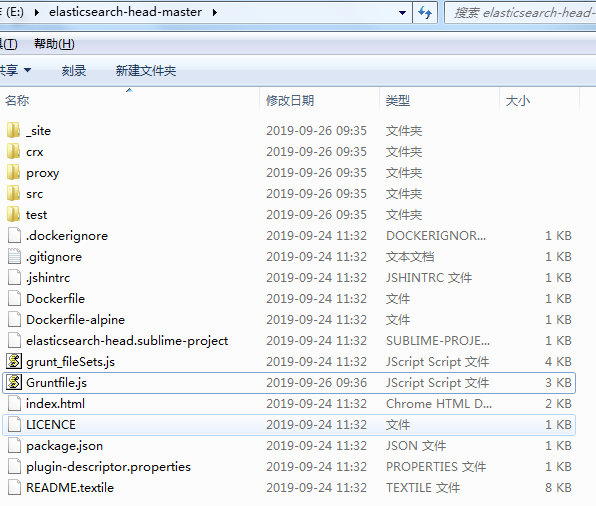Select the plugin-descriptor.properties file name
Image resolution: width=596 pixels, height=506 pixels.
tap(108, 466)
